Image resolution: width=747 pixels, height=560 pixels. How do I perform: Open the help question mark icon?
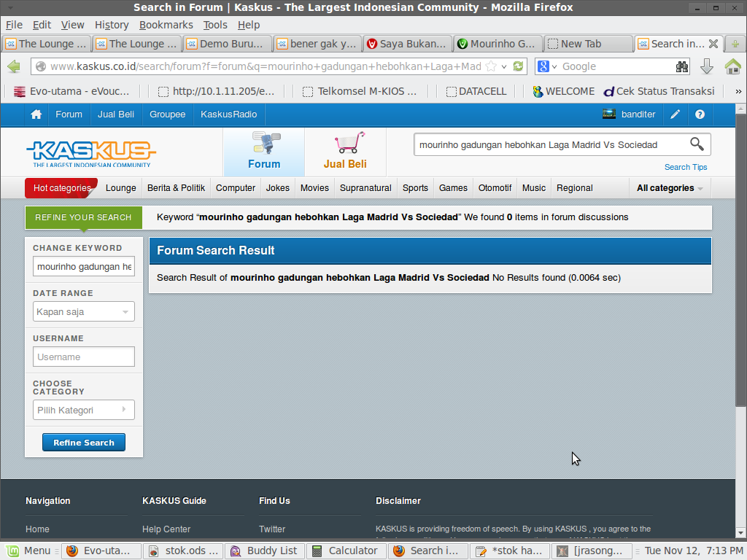click(x=700, y=114)
